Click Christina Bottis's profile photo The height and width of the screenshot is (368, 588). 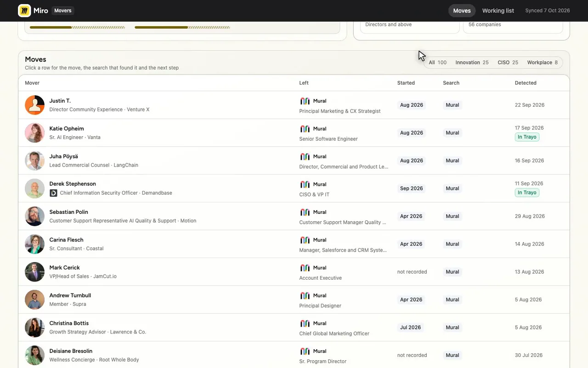tap(35, 328)
